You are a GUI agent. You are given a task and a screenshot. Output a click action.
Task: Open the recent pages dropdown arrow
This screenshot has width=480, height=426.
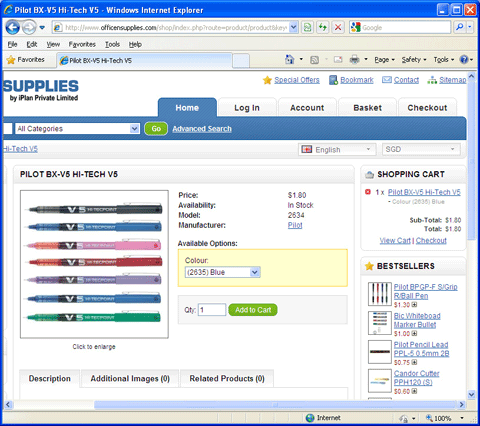pyautogui.click(x=42, y=28)
